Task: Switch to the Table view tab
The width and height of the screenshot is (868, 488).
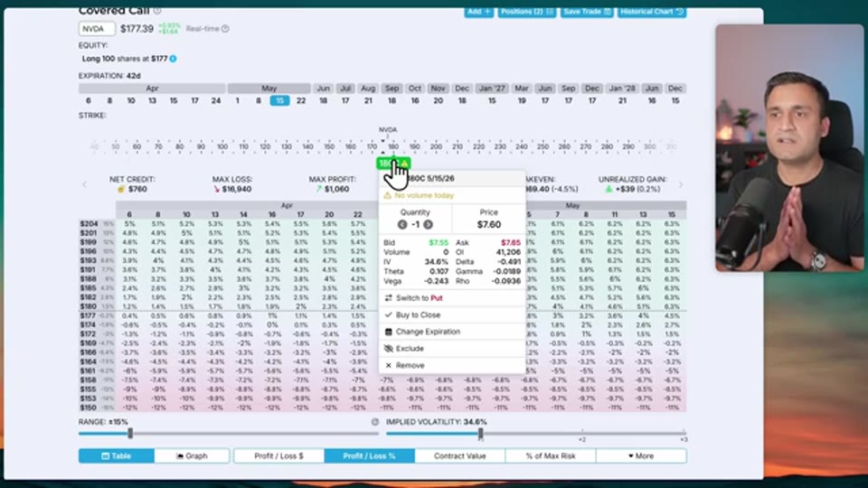Action: click(x=117, y=455)
